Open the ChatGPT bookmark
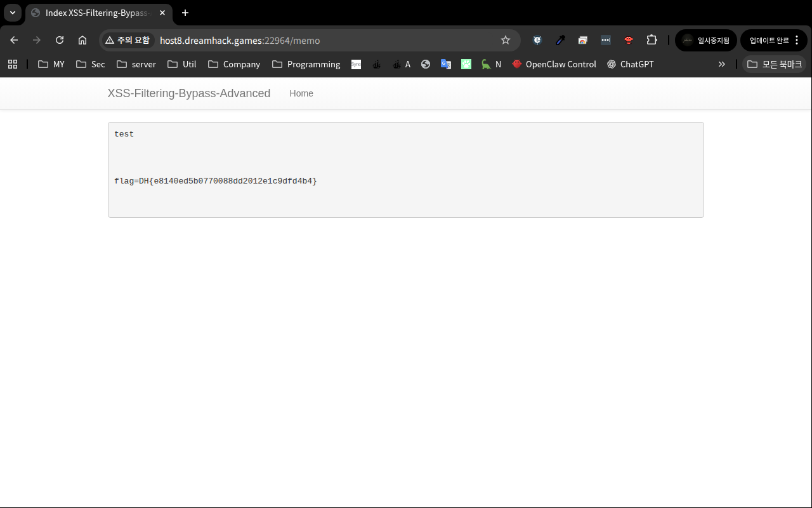 pos(630,64)
